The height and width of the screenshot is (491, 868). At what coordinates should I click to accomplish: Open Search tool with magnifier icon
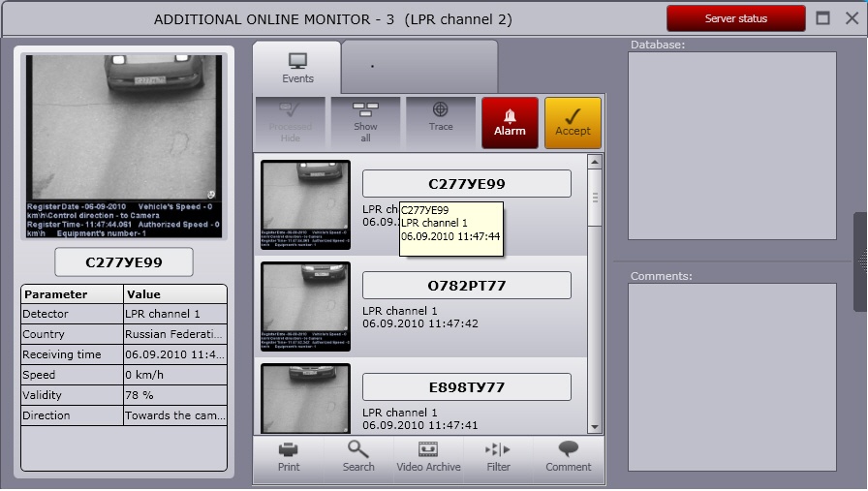[x=358, y=457]
